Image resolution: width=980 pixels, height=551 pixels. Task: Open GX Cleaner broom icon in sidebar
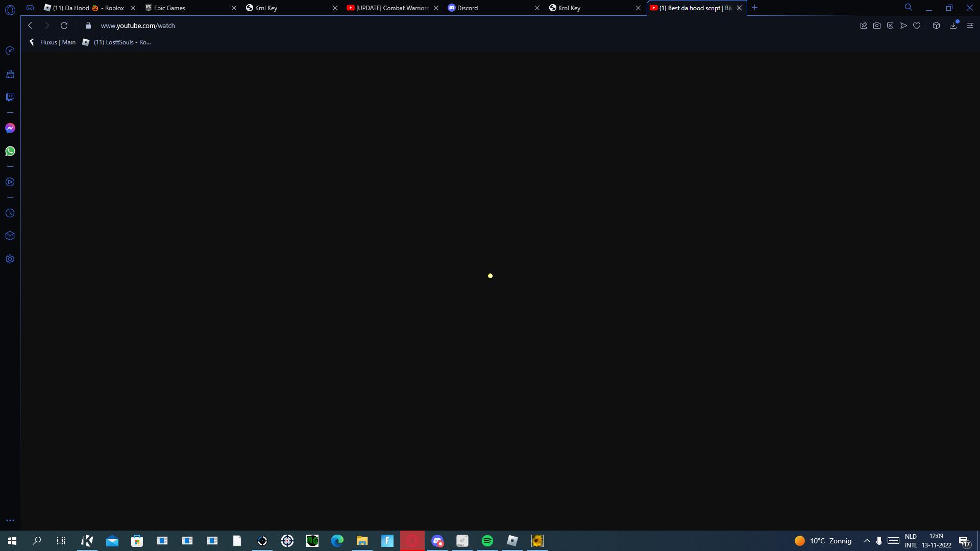[10, 74]
